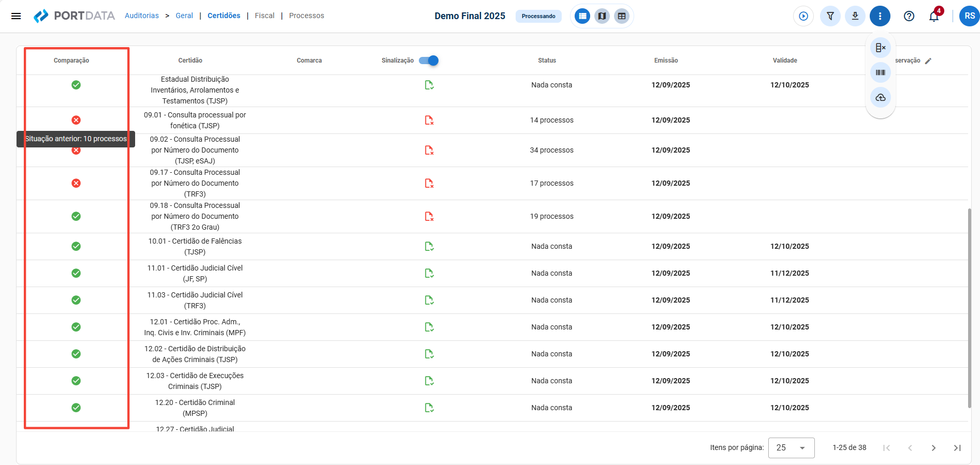Click the barcode icon in the floating menu
This screenshot has height=465, width=980.
coord(880,72)
